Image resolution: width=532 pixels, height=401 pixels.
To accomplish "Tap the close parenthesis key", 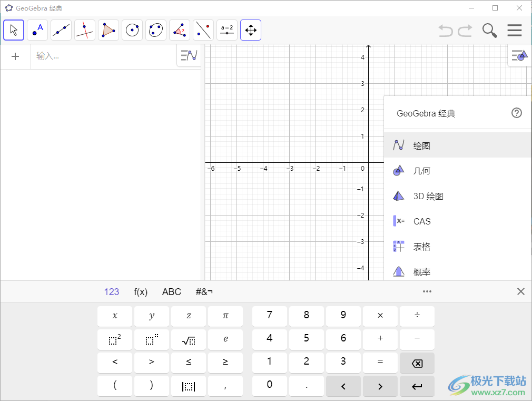I will point(152,386).
